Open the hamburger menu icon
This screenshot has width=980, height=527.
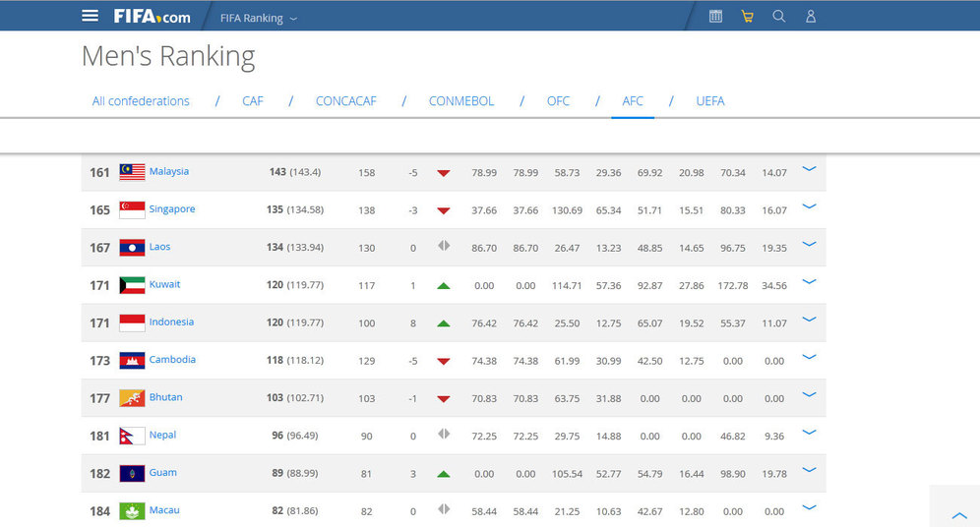tap(91, 16)
